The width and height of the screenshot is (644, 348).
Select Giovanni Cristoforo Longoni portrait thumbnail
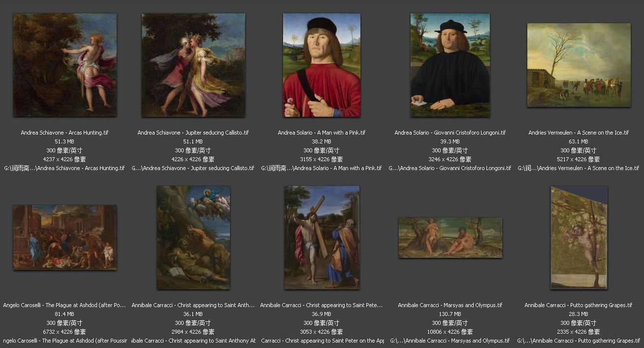450,65
